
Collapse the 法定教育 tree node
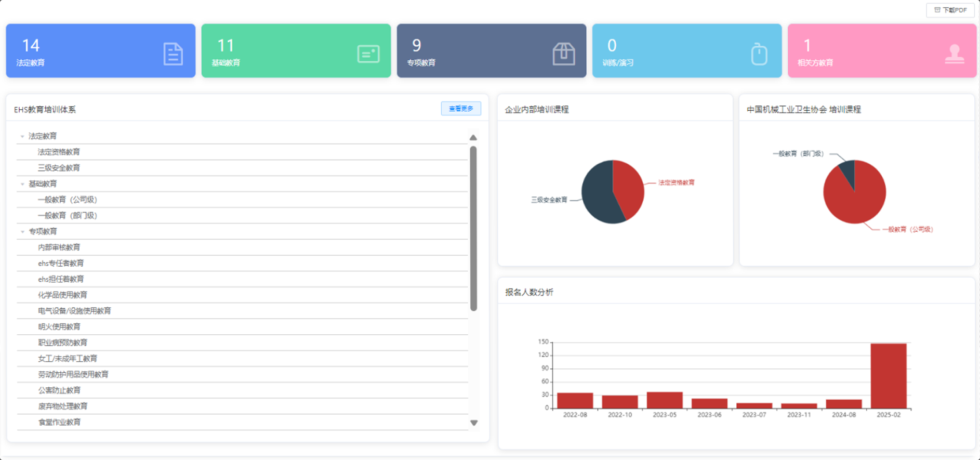[x=22, y=137]
